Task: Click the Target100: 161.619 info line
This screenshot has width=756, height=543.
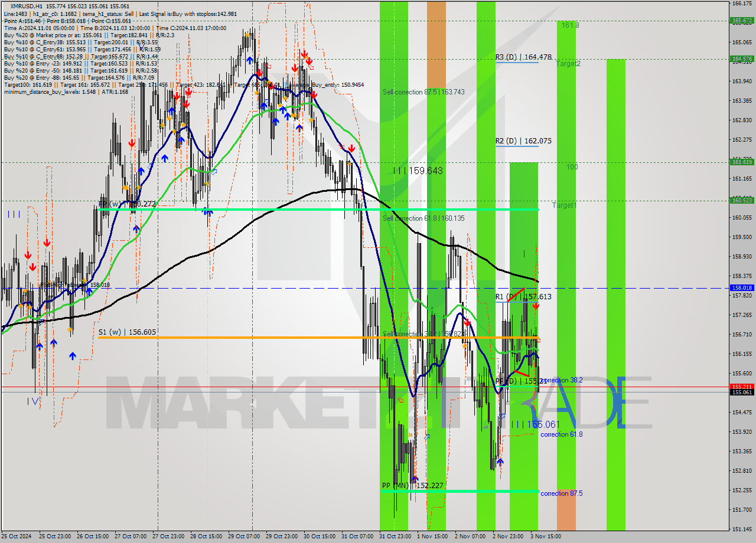Action: tap(184, 84)
